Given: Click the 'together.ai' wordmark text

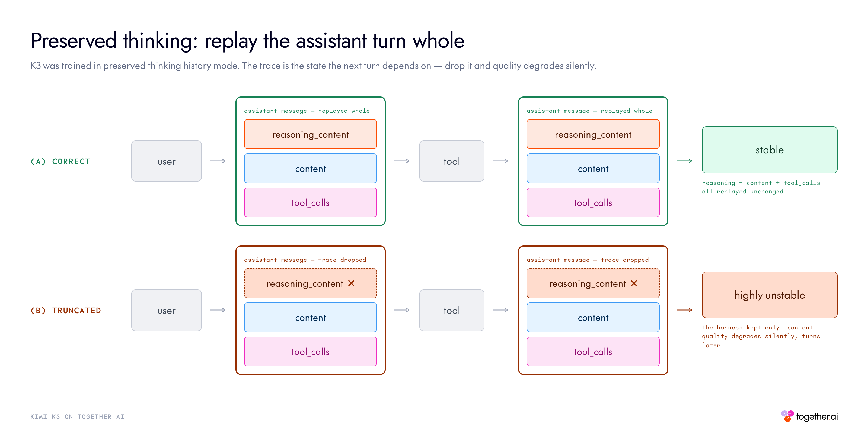Looking at the screenshot, I should 817,417.
